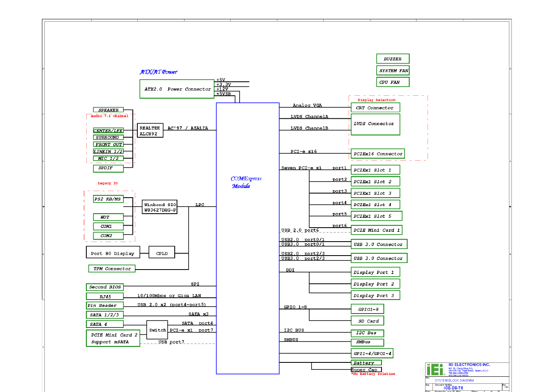Select the SYSTEM FAN block
555x392 pixels.
click(393, 70)
